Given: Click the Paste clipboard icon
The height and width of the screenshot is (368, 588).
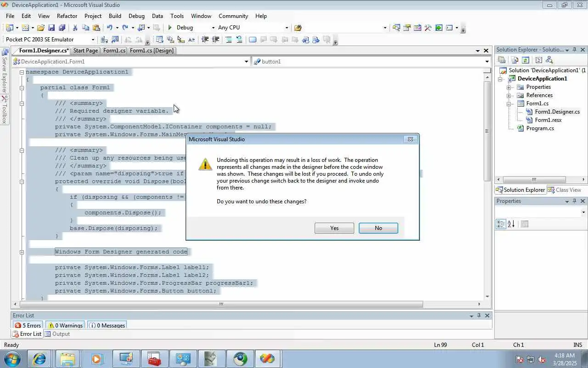Looking at the screenshot, I should pos(96,28).
